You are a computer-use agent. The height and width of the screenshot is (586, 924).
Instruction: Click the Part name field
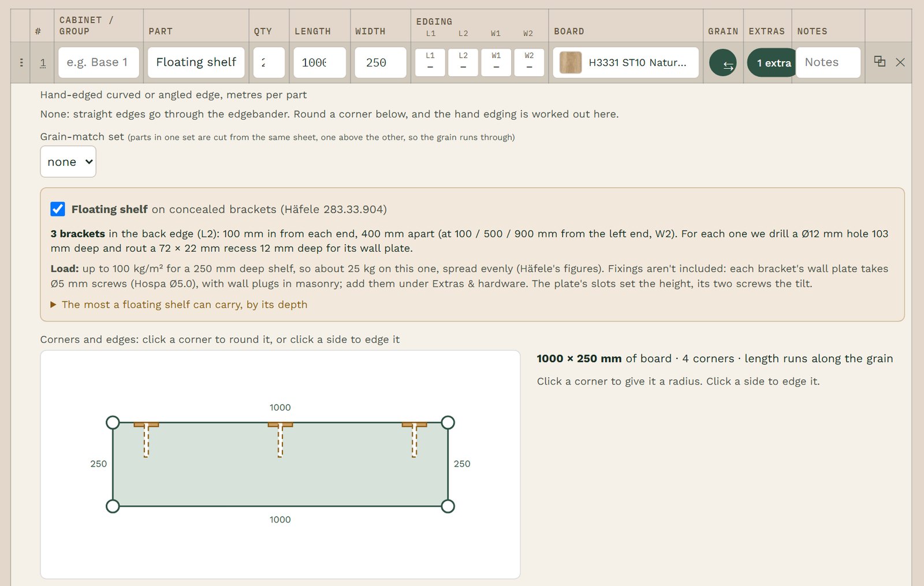pos(196,62)
